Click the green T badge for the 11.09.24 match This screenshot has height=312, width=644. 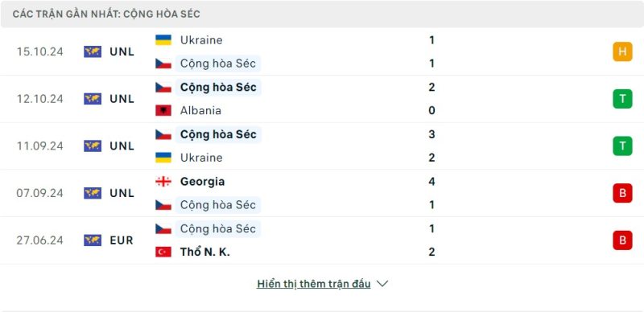pyautogui.click(x=622, y=146)
